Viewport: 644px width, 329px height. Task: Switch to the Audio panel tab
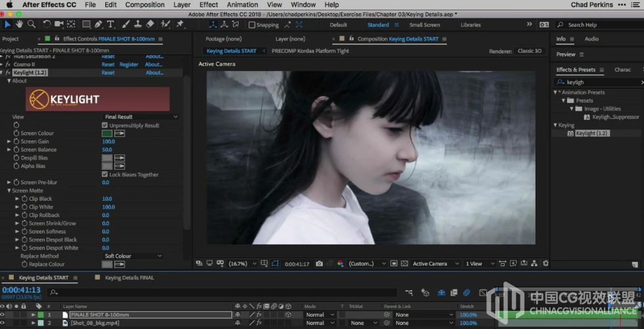(591, 39)
